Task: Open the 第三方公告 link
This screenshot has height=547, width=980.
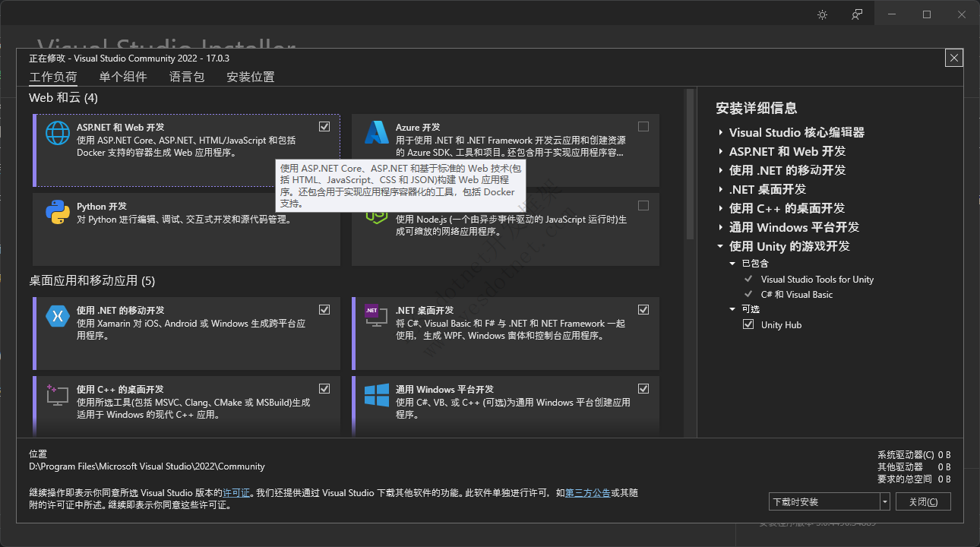Action: 588,493
